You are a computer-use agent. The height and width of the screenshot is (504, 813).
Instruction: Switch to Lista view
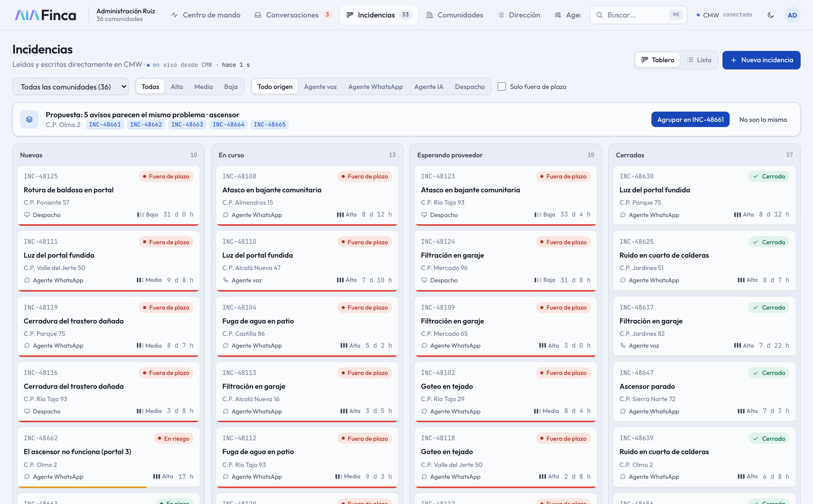pos(699,60)
